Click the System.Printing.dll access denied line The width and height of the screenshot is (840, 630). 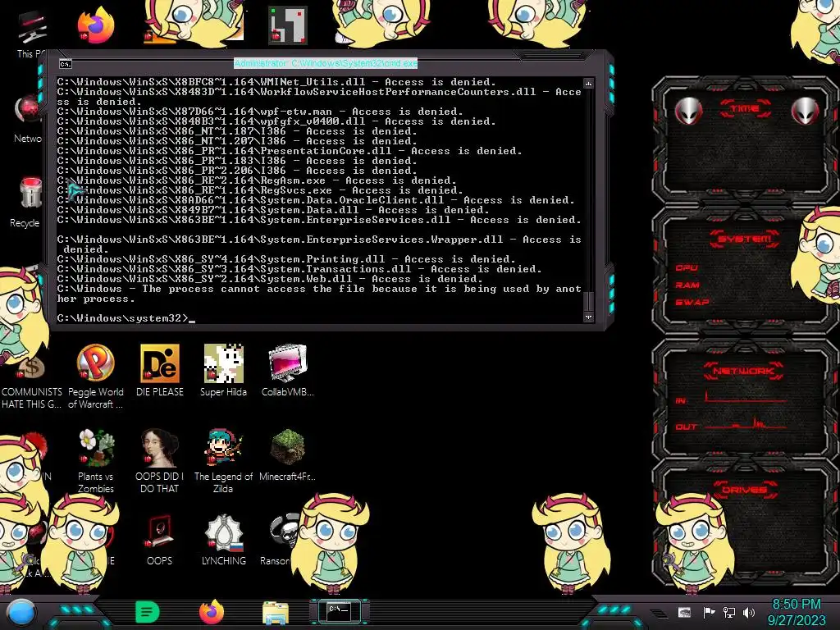[x=286, y=259]
